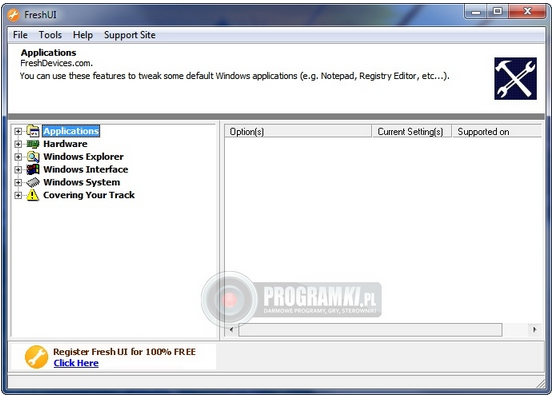Click the horizontal scrollbar right arrow
The width and height of the screenshot is (555, 396).
[x=534, y=330]
